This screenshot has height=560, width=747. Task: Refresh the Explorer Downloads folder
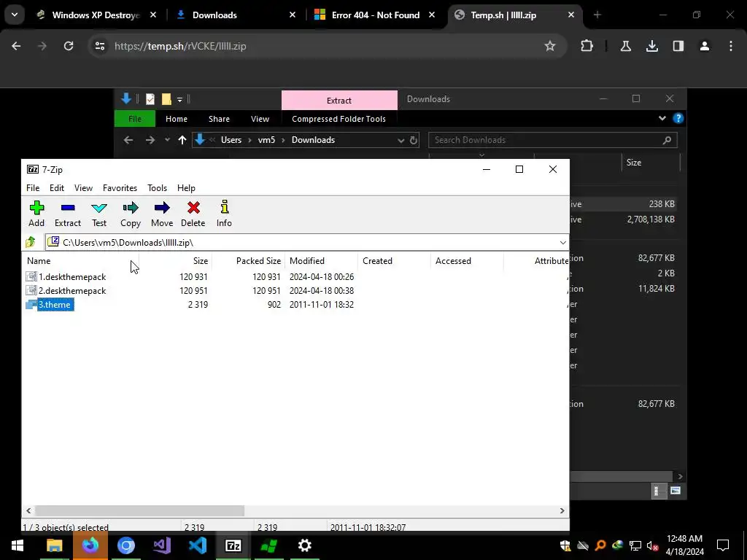pos(414,140)
